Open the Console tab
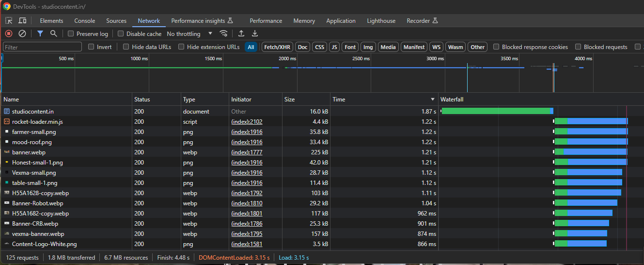This screenshot has height=265, width=644. click(x=85, y=21)
